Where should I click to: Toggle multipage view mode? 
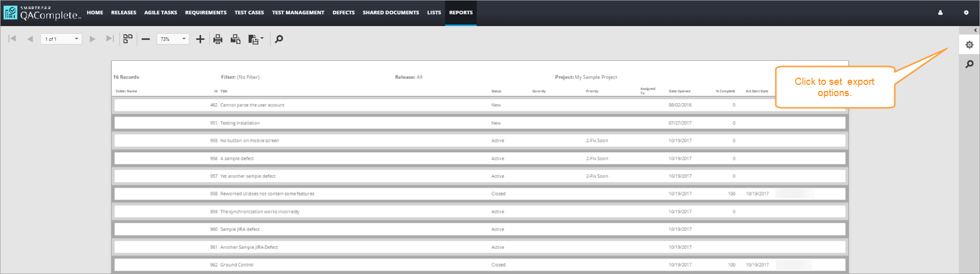tap(128, 39)
